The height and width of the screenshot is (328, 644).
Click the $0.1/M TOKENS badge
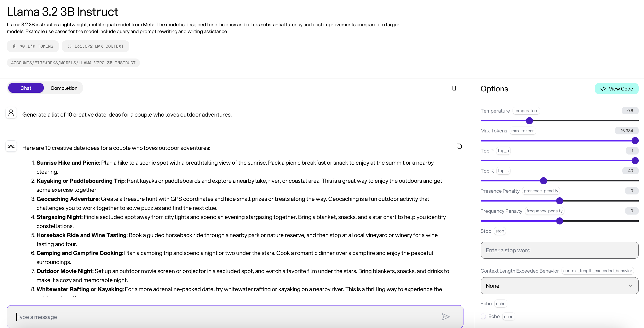tap(33, 46)
